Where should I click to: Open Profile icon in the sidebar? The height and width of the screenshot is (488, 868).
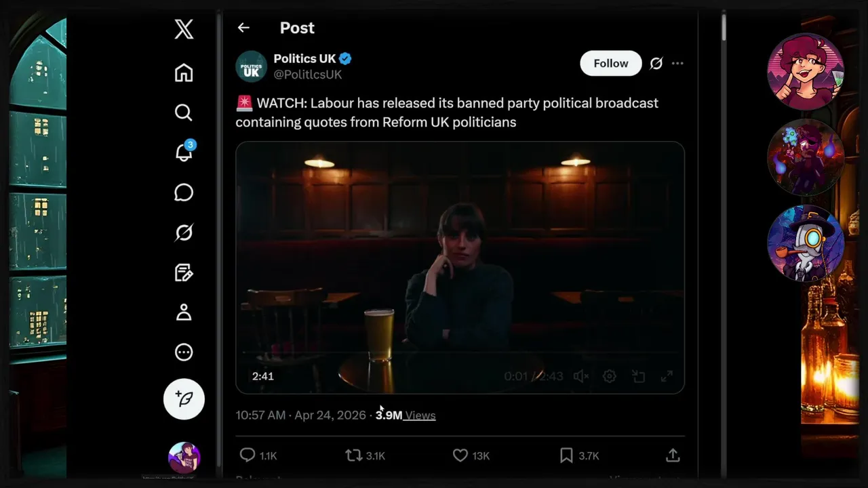tap(184, 312)
